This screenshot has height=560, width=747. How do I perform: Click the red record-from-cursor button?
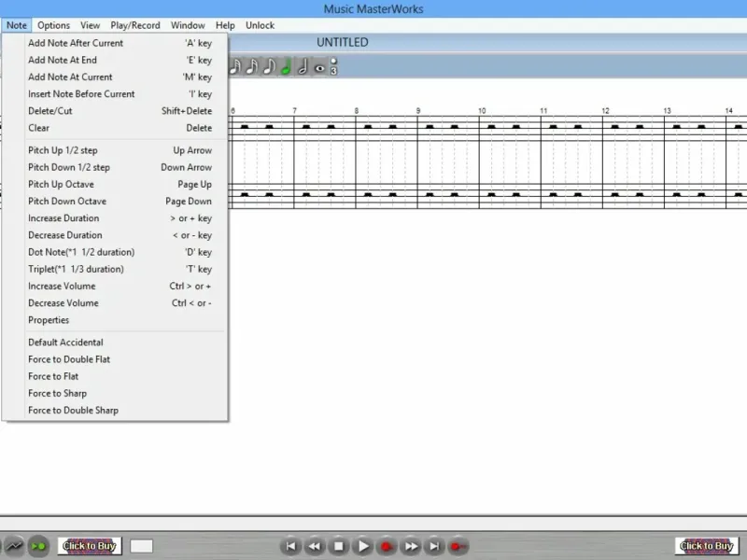[x=458, y=546]
